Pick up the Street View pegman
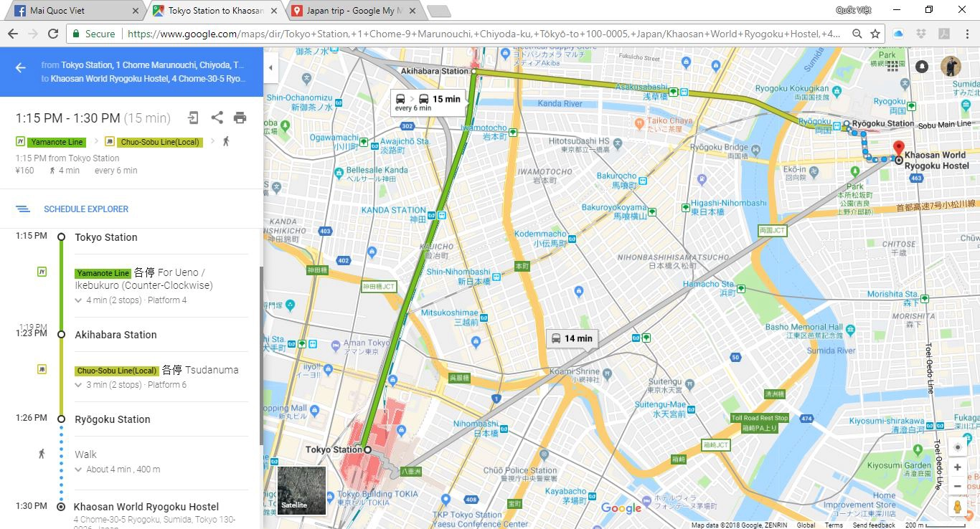 [x=957, y=506]
